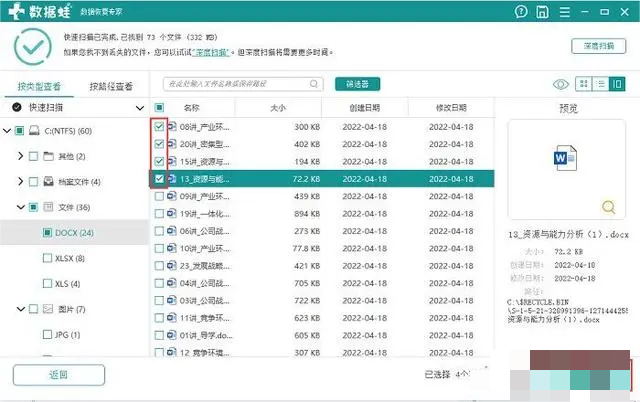640x402 pixels.
Task: Click the docx icon of 06讲 file
Action: [x=172, y=231]
